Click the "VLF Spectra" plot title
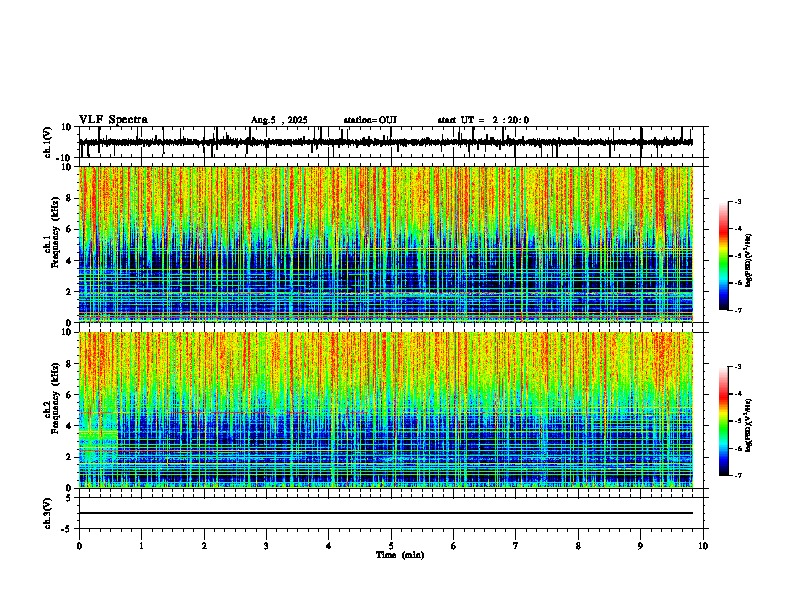Viewport: 792px width, 612px height. point(113,120)
